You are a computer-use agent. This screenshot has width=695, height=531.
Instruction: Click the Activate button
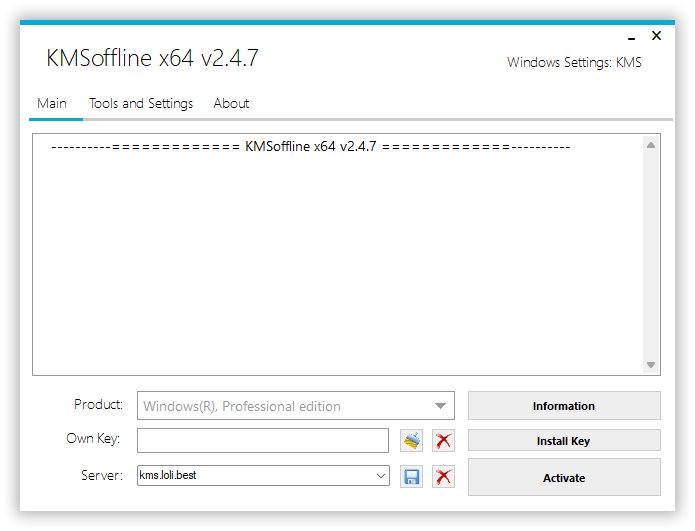(x=564, y=477)
